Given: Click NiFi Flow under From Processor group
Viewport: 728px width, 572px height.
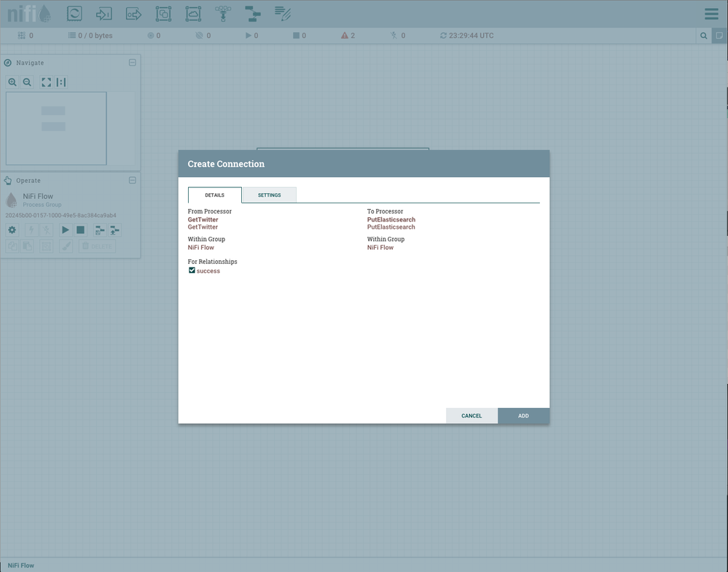Looking at the screenshot, I should (x=200, y=248).
